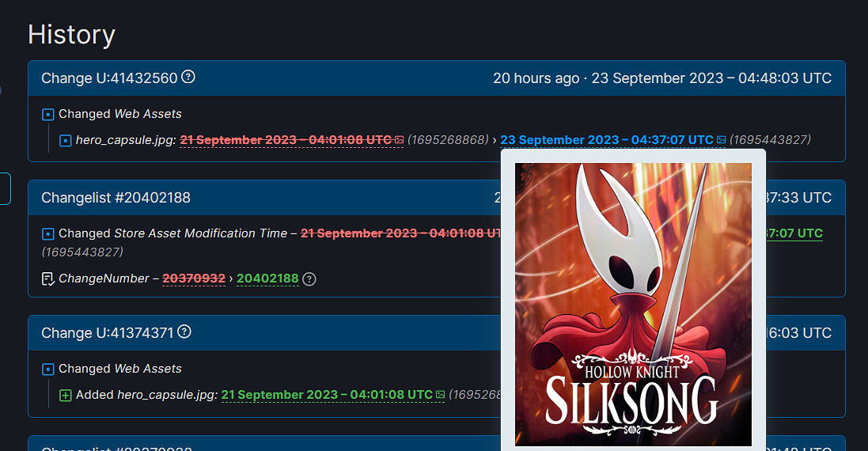Open old change number 20370932
The width and height of the screenshot is (868, 451).
pyautogui.click(x=193, y=279)
